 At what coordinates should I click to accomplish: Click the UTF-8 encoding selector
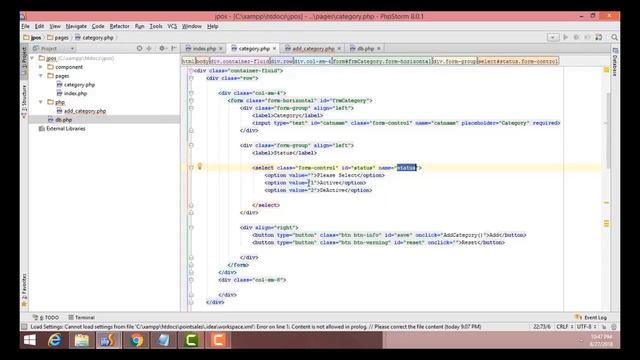pyautogui.click(x=586, y=327)
